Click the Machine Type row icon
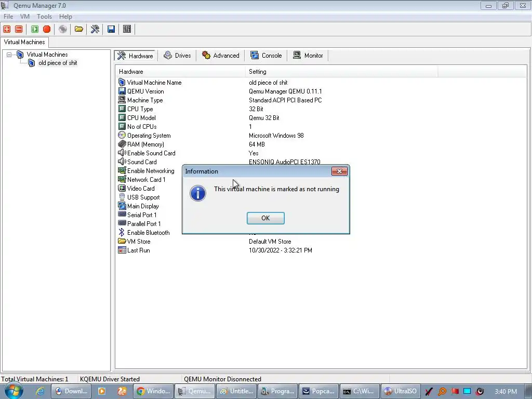This screenshot has width=532, height=399. pos(122,100)
